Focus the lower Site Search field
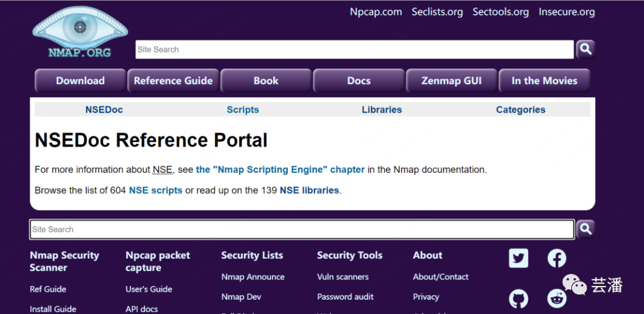Viewport: 644px width, 314px height. point(302,229)
